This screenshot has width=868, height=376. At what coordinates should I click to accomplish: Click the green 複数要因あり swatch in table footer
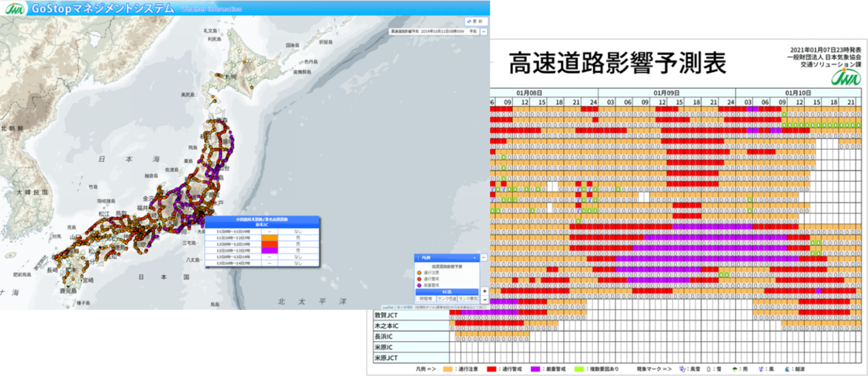point(579,369)
